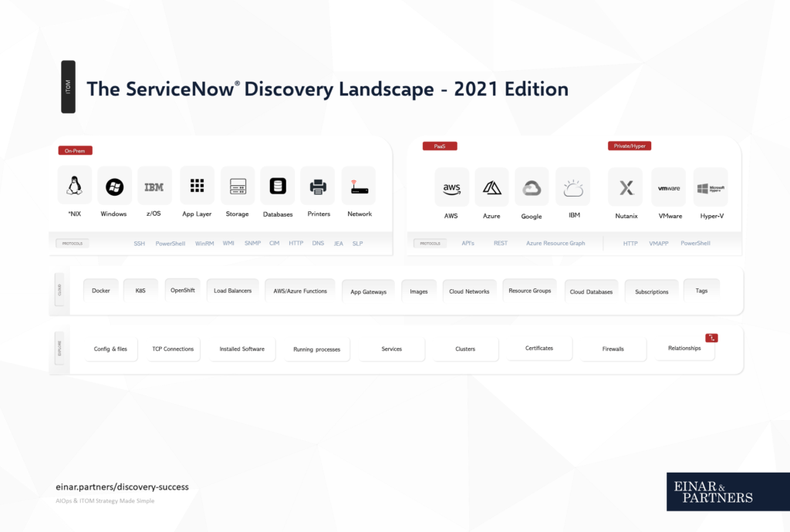Screen dimensions: 790x532
Task: Click the Hyper-V Microsoft icon
Action: click(x=710, y=187)
